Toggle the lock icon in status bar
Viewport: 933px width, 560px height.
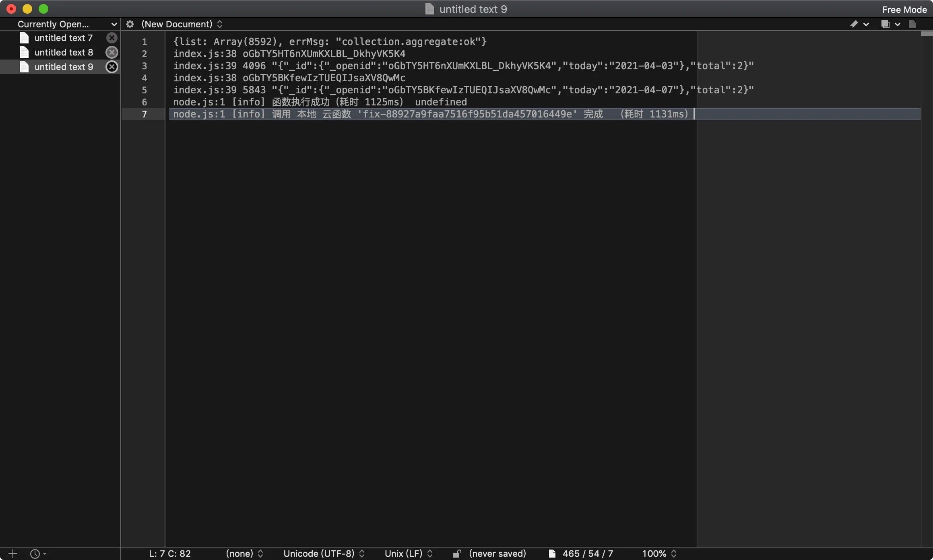pos(457,554)
